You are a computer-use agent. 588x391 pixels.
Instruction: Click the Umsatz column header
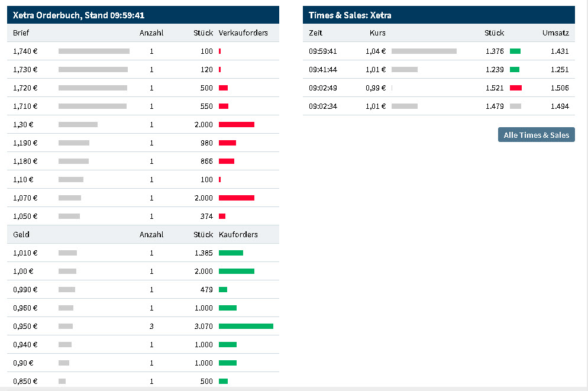click(555, 33)
